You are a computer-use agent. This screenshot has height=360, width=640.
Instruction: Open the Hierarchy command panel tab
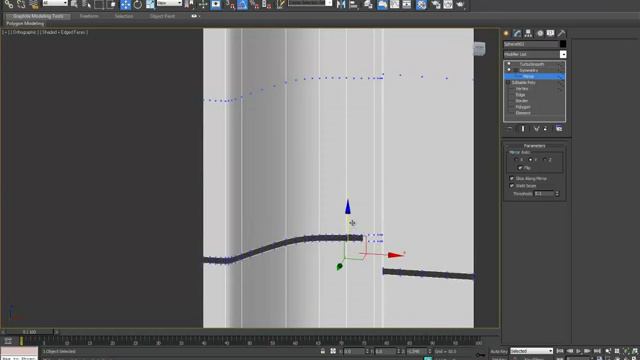tap(528, 33)
